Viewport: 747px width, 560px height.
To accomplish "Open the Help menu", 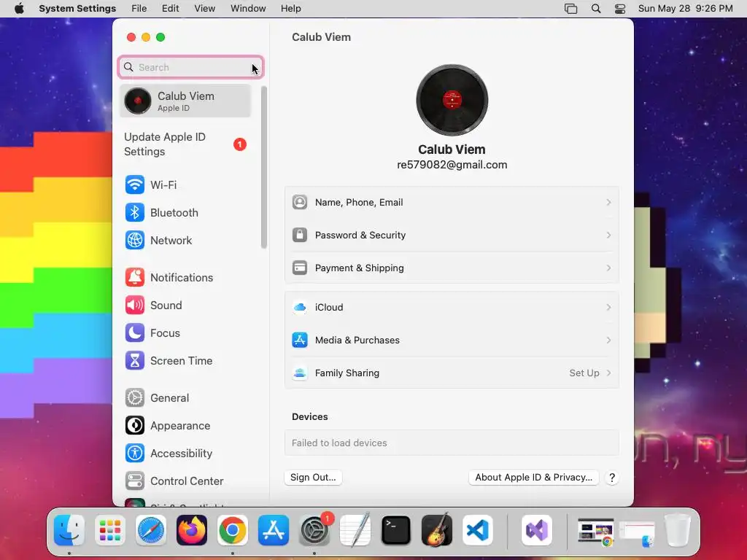I will click(x=290, y=9).
